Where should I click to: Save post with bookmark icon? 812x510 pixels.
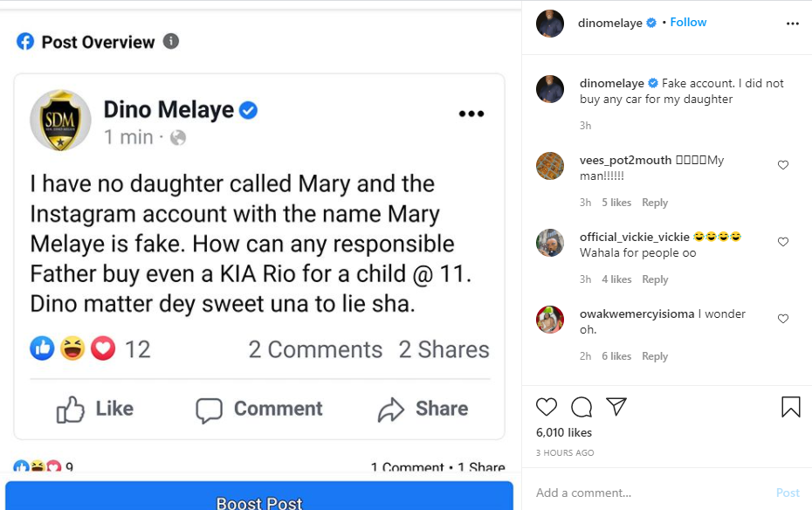[791, 407]
